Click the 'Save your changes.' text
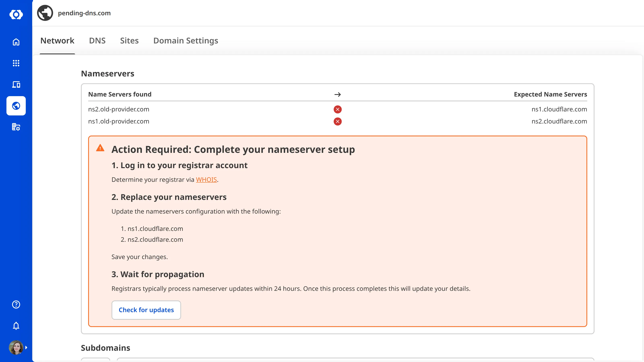The image size is (644, 362). (x=139, y=257)
